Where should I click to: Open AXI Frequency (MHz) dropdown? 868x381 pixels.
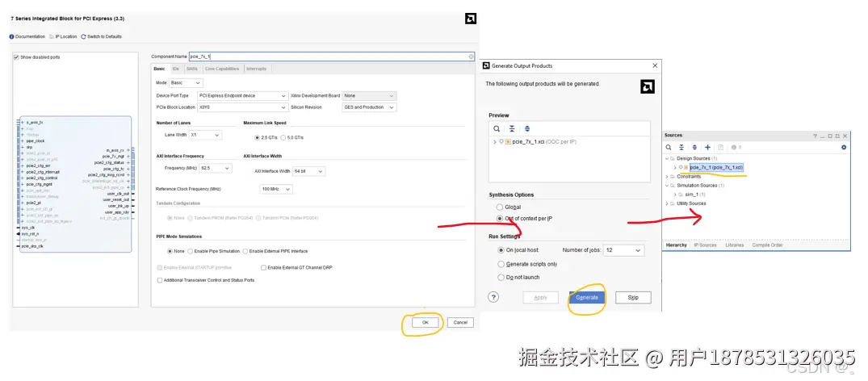[216, 168]
